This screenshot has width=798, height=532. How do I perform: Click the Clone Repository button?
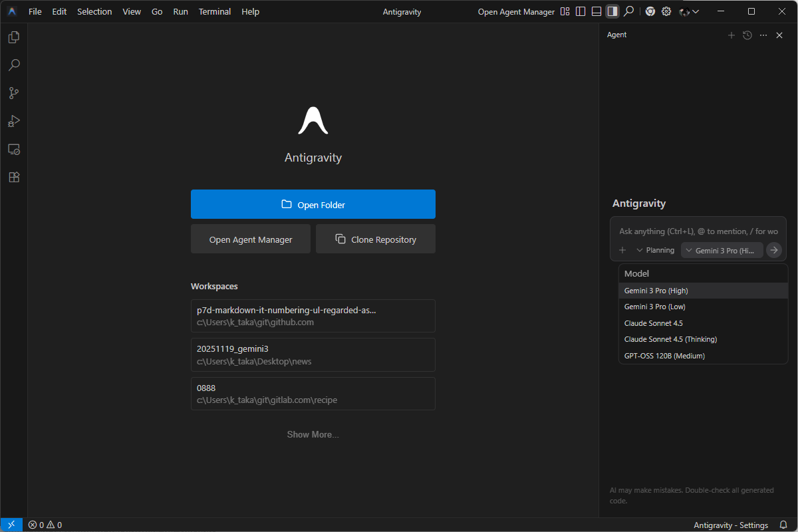pos(376,239)
